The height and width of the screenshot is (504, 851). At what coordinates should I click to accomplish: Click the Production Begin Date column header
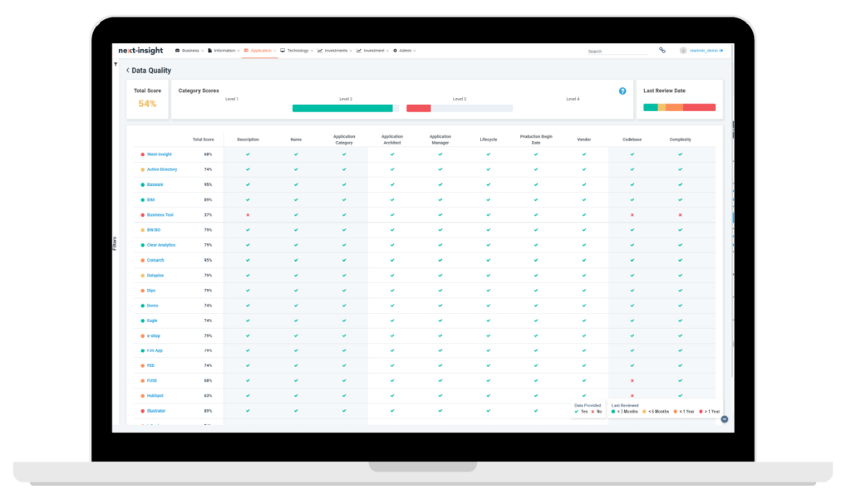click(536, 139)
